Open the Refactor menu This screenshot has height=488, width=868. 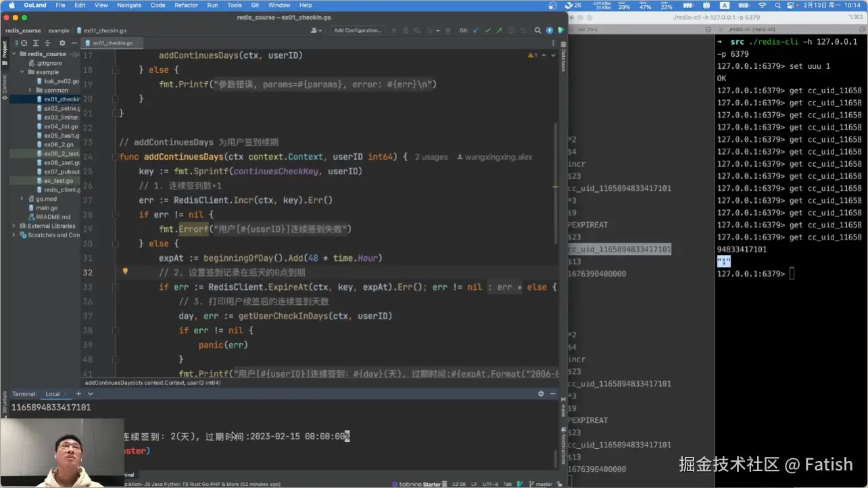point(187,5)
